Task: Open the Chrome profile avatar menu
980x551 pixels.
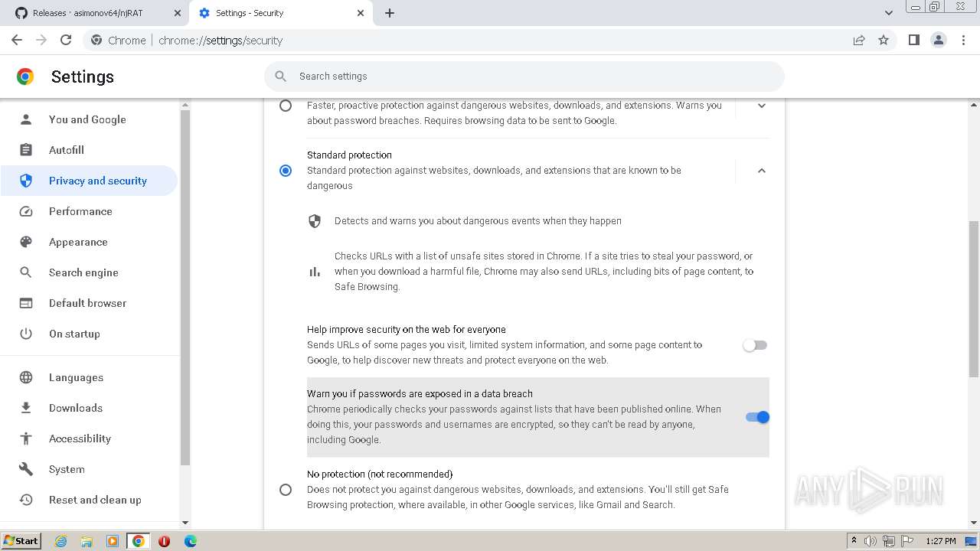Action: point(939,40)
